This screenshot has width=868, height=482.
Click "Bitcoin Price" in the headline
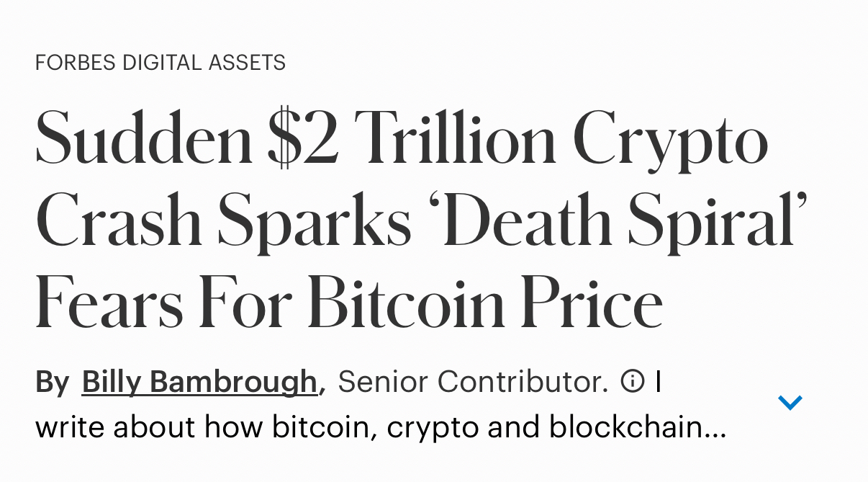[x=485, y=303]
